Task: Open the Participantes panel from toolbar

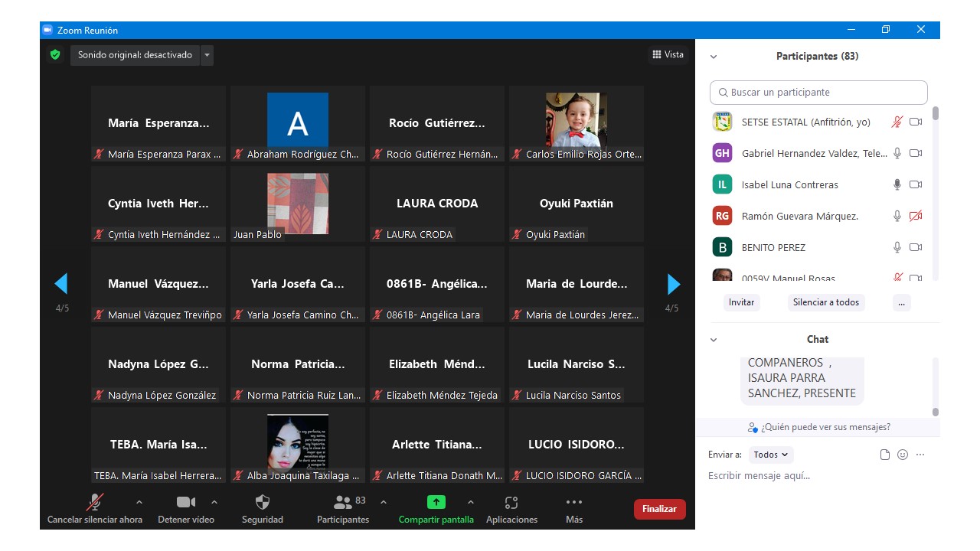Action: pyautogui.click(x=343, y=503)
